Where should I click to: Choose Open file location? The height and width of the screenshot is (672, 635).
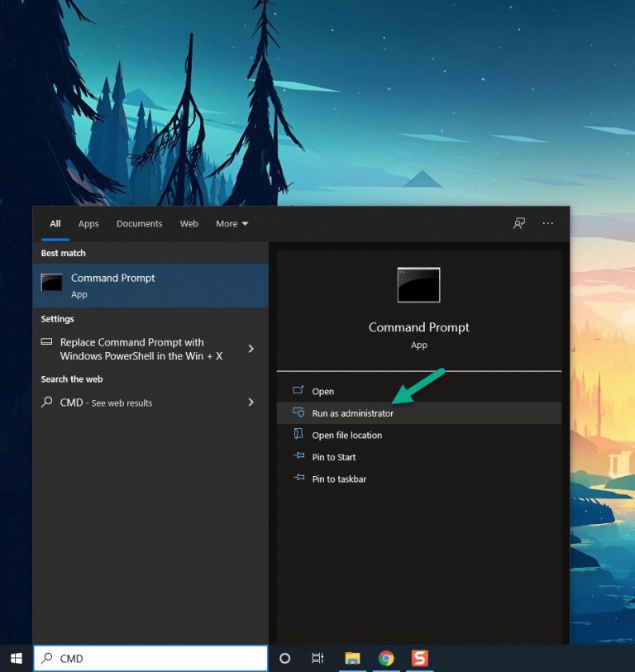click(419, 435)
